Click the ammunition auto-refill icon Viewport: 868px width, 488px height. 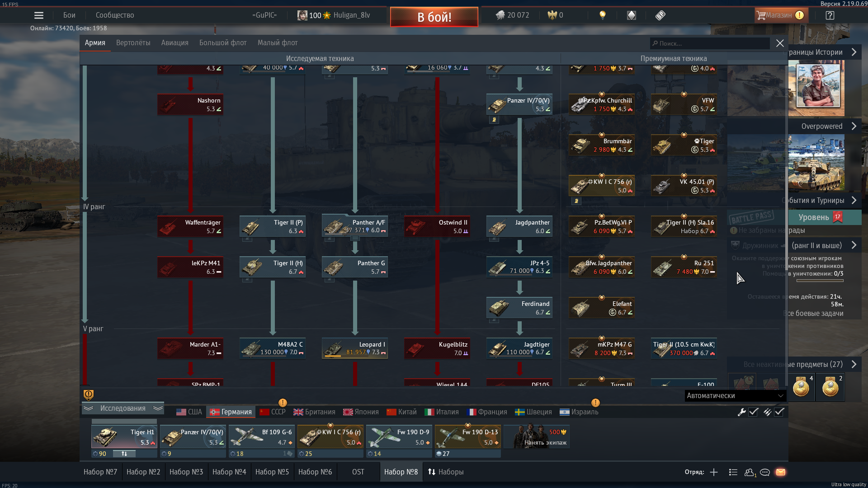767,412
